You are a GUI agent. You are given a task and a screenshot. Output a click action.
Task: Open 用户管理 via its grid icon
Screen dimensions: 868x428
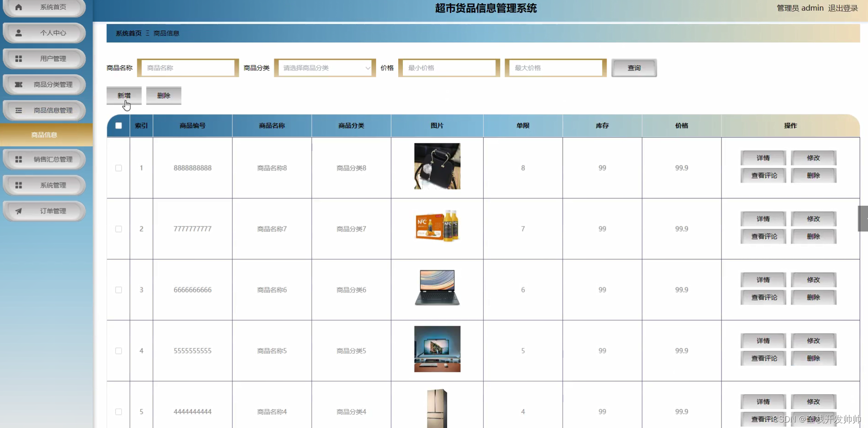click(x=19, y=59)
